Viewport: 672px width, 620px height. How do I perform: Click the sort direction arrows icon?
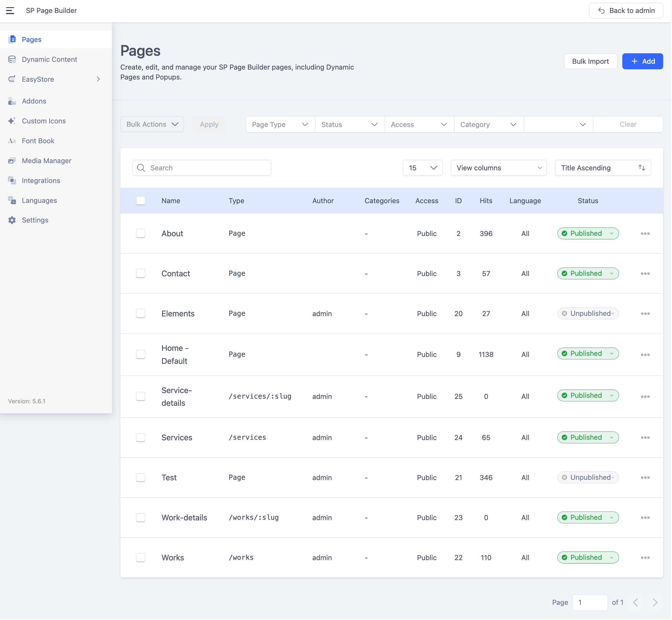click(641, 168)
